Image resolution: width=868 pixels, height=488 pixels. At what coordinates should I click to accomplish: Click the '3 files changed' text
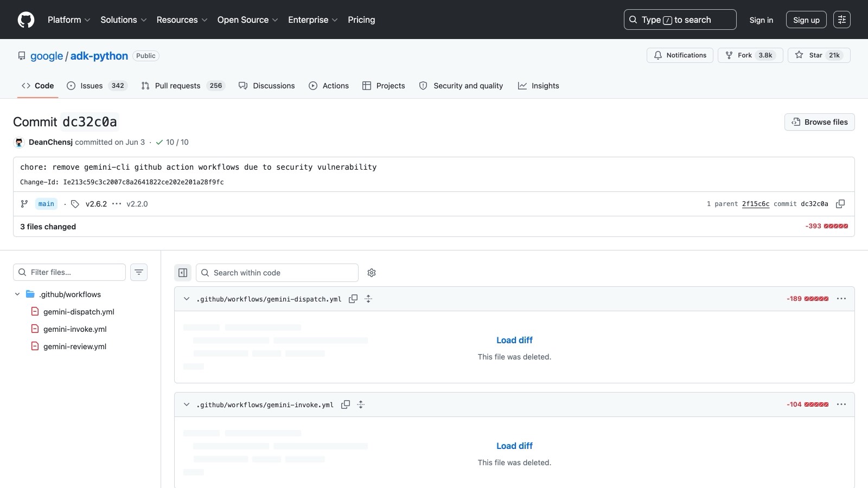48,227
